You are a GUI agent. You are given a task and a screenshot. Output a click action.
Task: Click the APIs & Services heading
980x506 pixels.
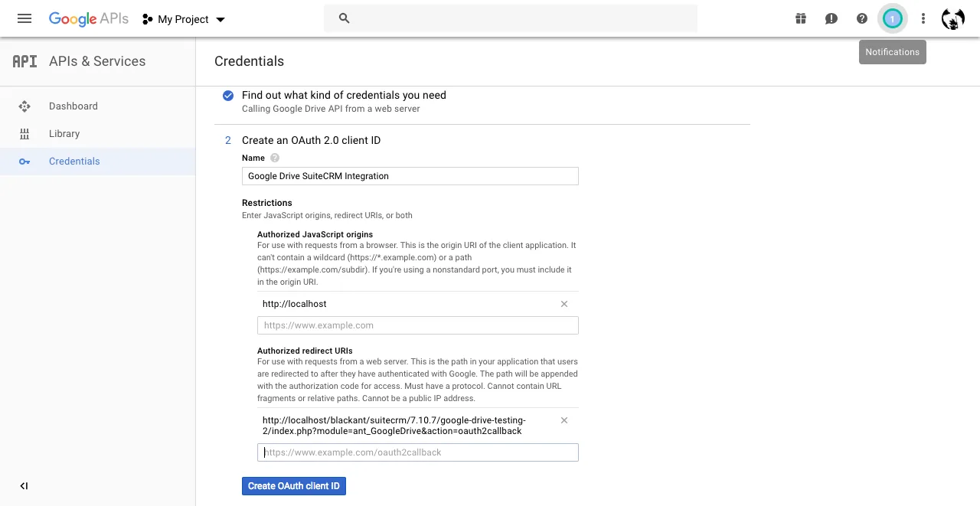coord(97,61)
